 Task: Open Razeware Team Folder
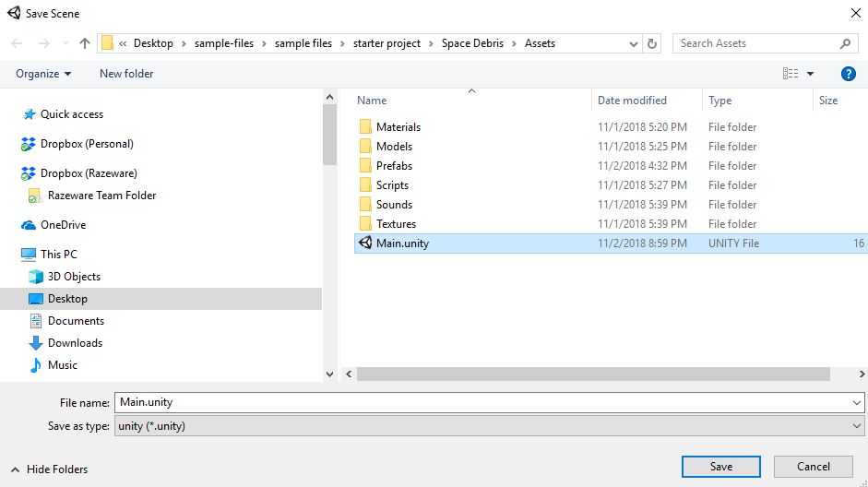pos(101,196)
